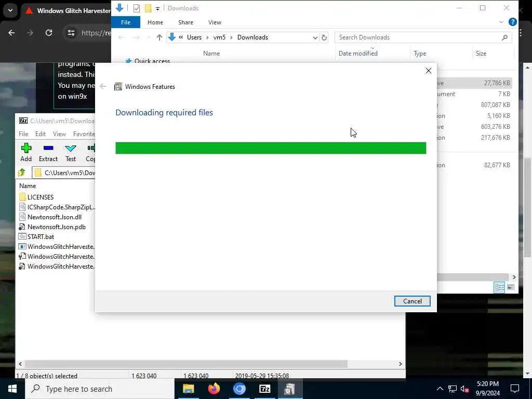Open View ribbon tab in Explorer
Viewport: 532px width, 399px height.
tap(215, 22)
